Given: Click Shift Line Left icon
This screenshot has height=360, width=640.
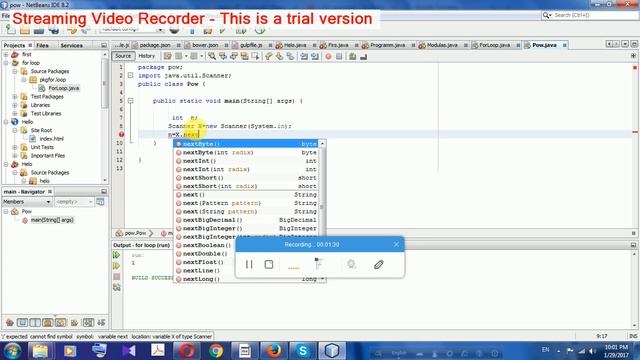Looking at the screenshot, I should pyautogui.click(x=304, y=56).
